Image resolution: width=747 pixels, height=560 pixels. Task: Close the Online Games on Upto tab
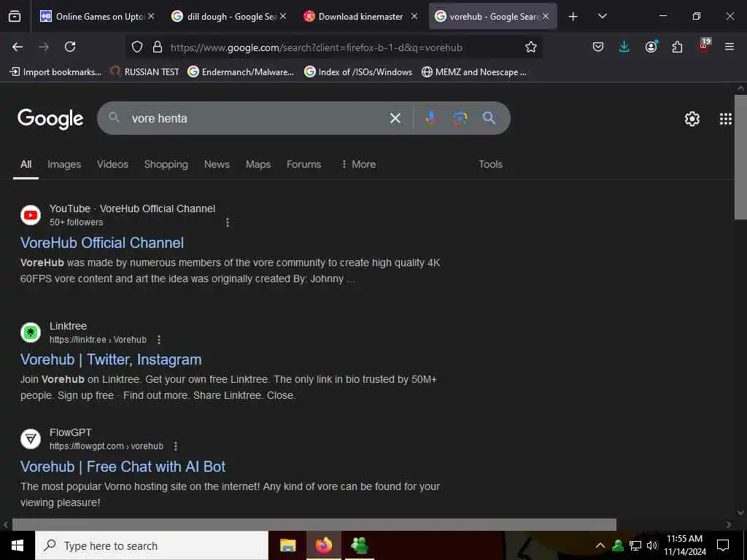[x=151, y=16]
